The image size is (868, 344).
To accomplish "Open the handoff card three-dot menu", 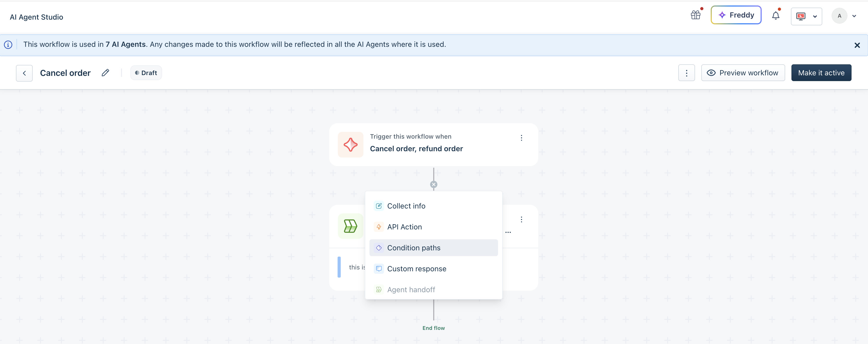I will 521,219.
